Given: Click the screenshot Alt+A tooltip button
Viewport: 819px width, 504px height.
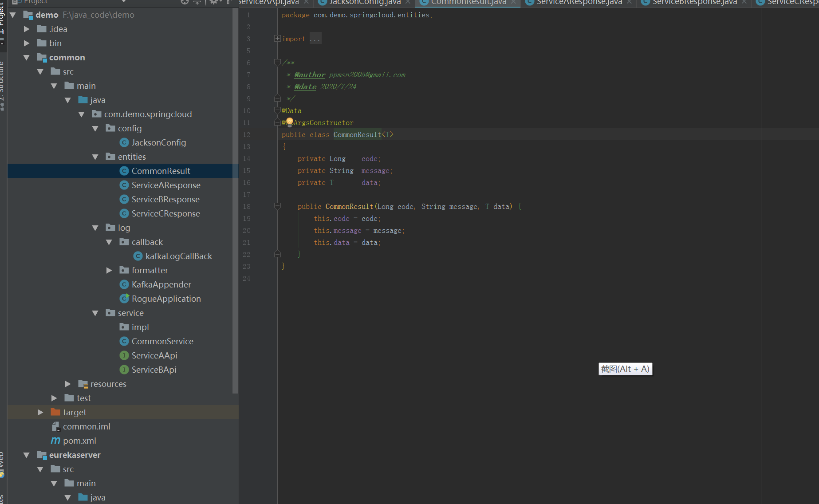Looking at the screenshot, I should 625,369.
